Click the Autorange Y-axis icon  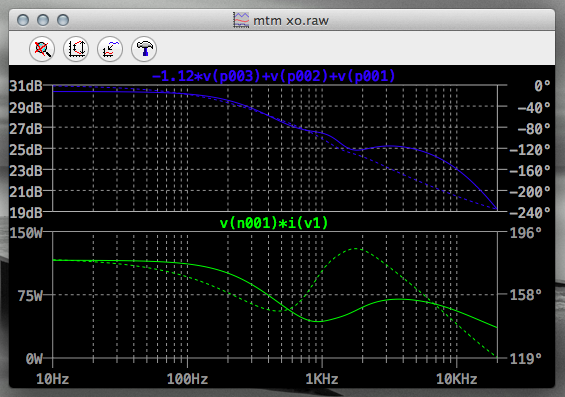(x=76, y=49)
